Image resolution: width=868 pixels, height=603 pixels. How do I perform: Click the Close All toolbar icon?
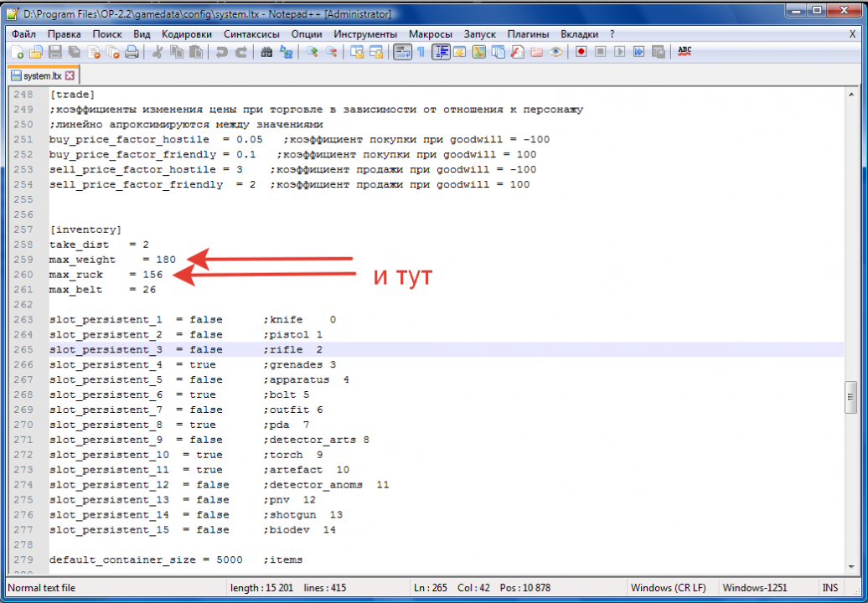[x=113, y=53]
